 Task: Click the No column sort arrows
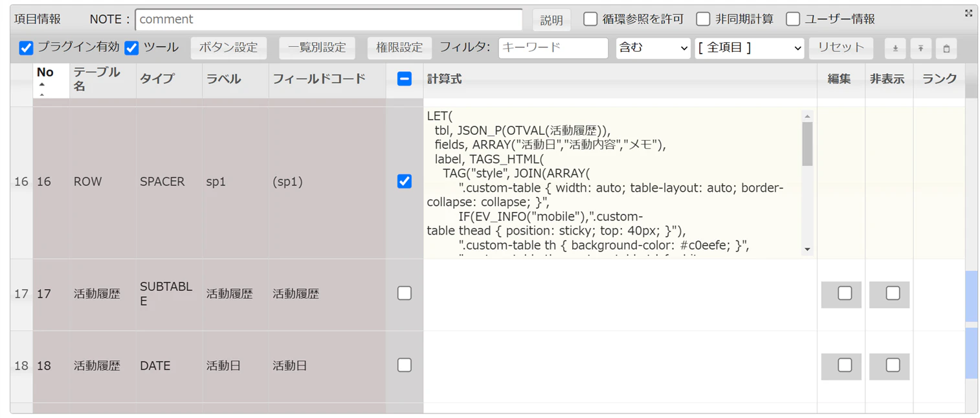(42, 89)
